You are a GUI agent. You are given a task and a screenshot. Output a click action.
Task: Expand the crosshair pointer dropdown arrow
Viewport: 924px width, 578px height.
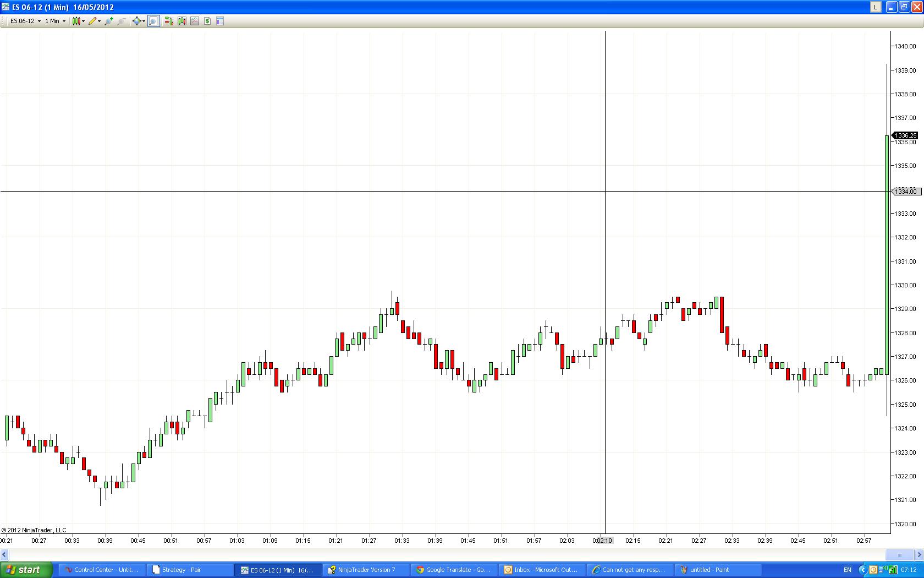tap(144, 21)
